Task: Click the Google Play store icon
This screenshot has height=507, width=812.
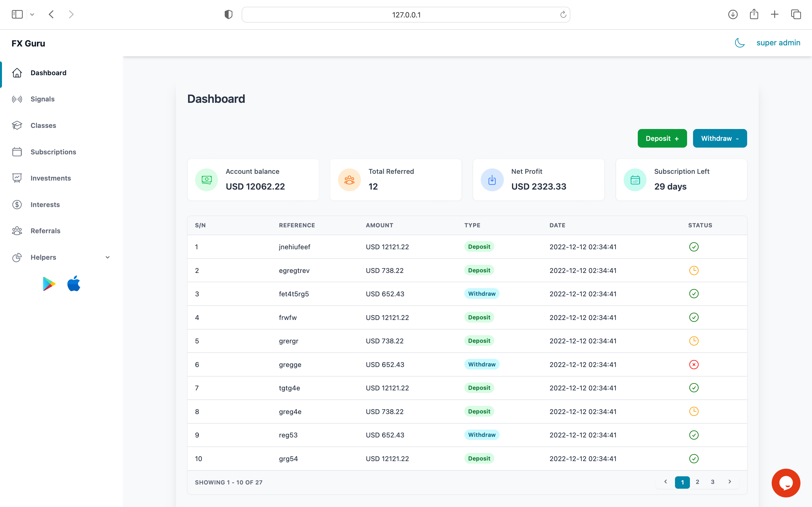Action: click(49, 284)
